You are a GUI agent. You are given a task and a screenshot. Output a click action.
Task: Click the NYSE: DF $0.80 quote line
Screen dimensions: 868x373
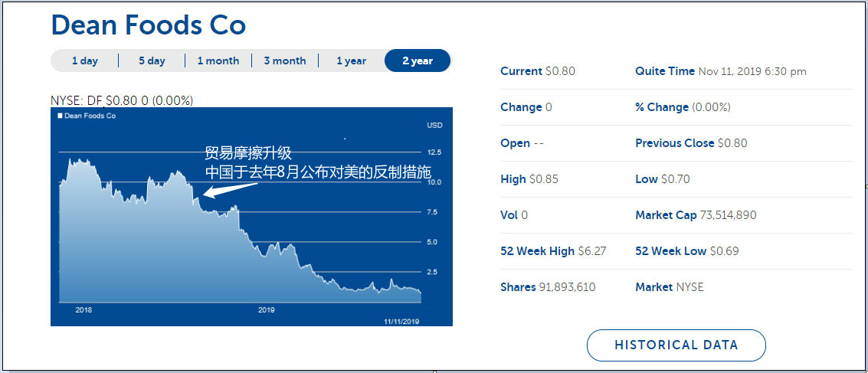click(x=122, y=101)
